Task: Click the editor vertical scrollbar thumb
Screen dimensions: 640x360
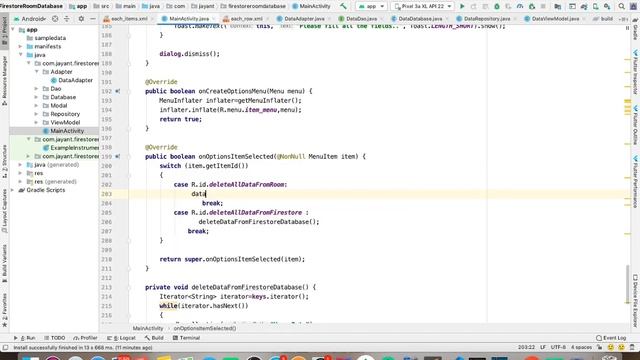Action: pyautogui.click(x=628, y=284)
